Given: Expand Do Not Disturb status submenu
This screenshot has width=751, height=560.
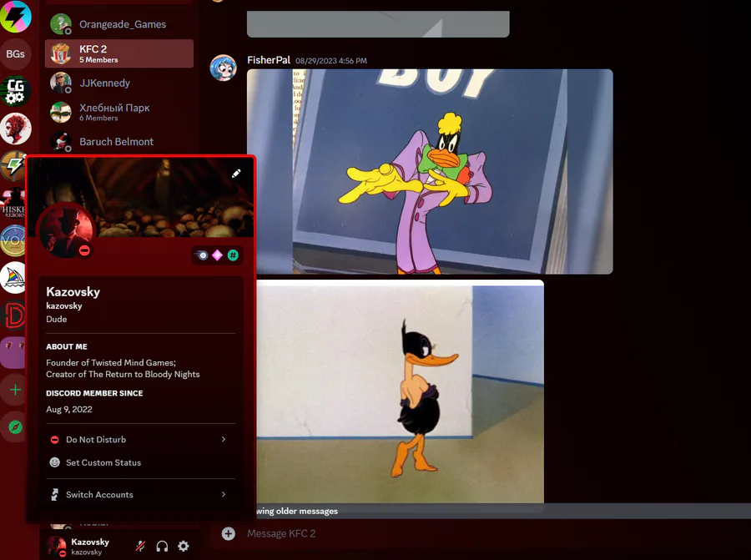Looking at the screenshot, I should (x=224, y=439).
